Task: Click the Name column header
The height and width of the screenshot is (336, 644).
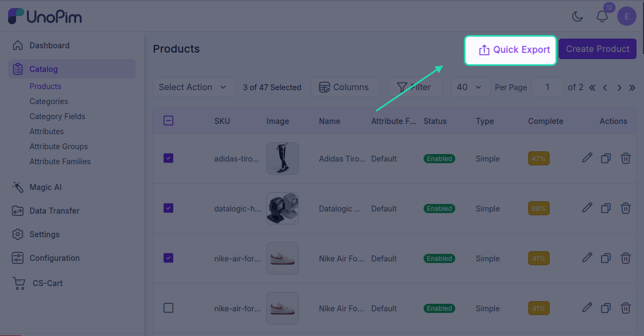Action: pos(329,121)
